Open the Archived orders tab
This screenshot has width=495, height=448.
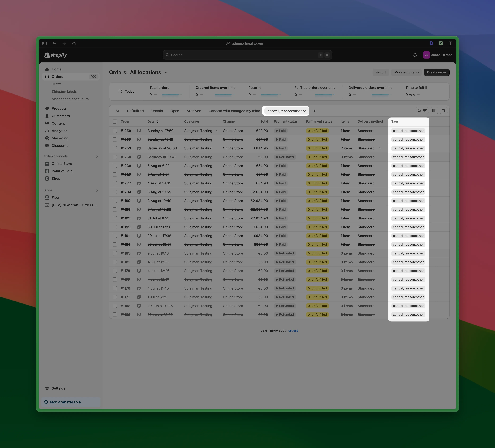(194, 111)
